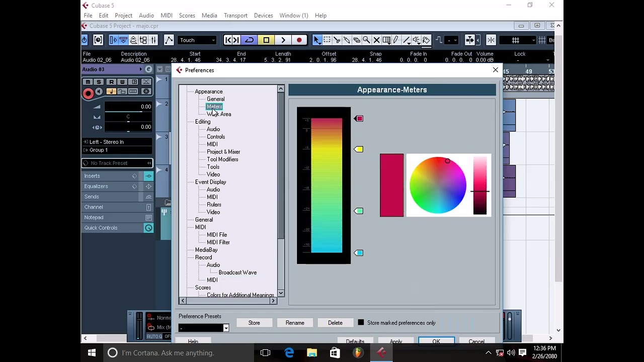Viewport: 644px width, 362px height.
Task: Open the No Track Preset selector
Action: click(x=117, y=163)
